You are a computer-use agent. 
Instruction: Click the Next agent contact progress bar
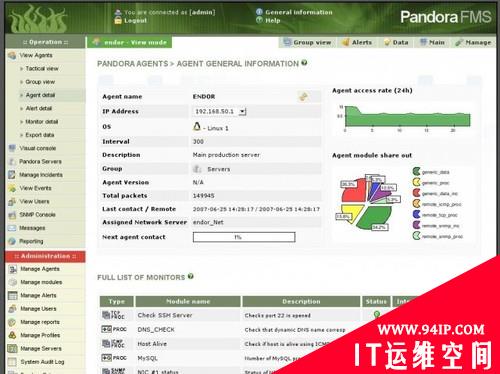coord(244,237)
